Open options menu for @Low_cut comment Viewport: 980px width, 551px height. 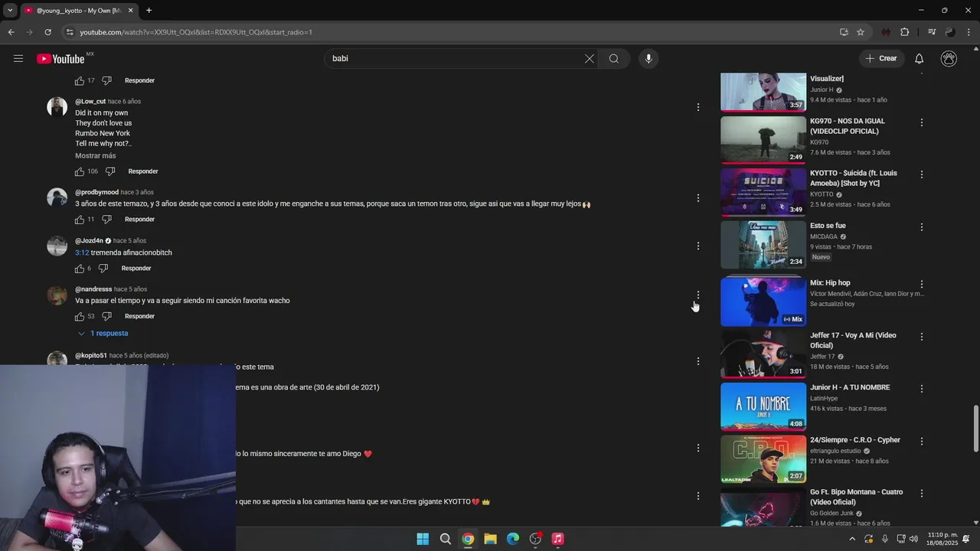(x=697, y=108)
